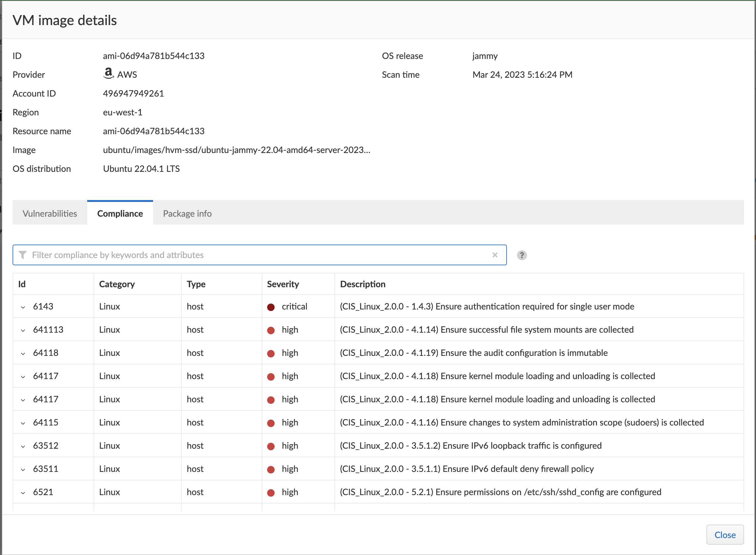Expand compliance row 641113
756x555 pixels.
[x=23, y=330]
